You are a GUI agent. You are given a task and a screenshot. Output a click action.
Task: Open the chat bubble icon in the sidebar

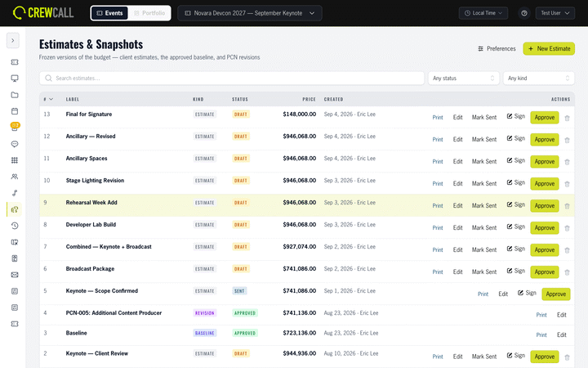[15, 144]
